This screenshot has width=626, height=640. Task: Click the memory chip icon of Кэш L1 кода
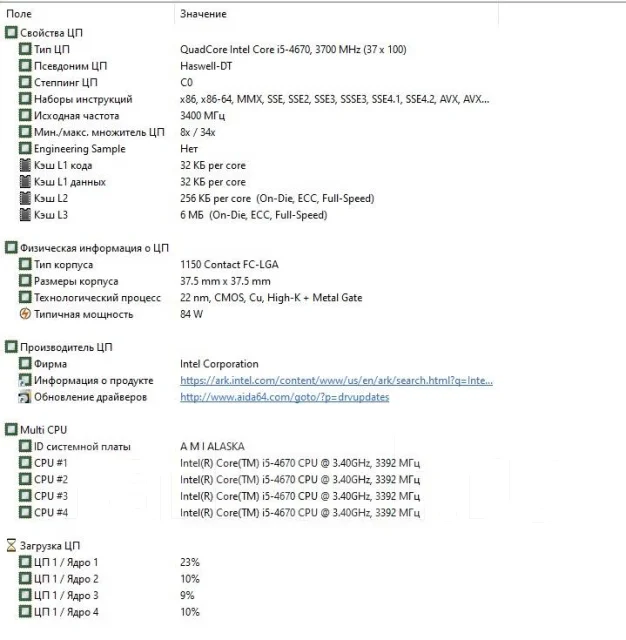point(25,165)
